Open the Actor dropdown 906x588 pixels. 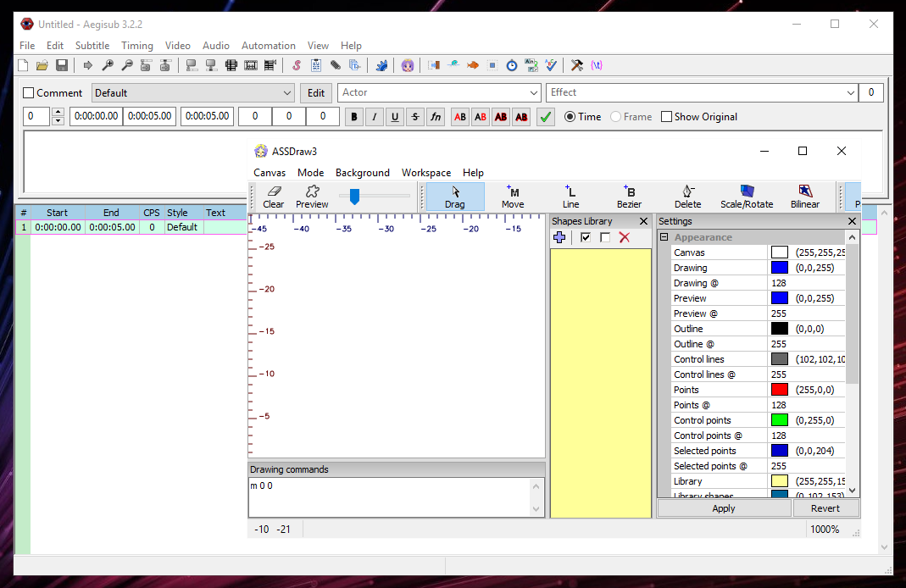(439, 92)
